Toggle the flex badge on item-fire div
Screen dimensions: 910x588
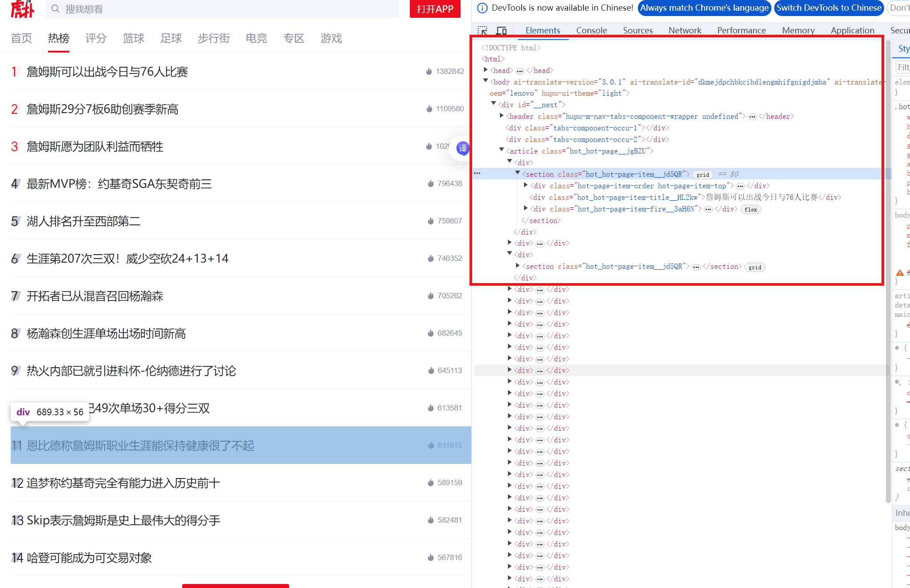[751, 209]
